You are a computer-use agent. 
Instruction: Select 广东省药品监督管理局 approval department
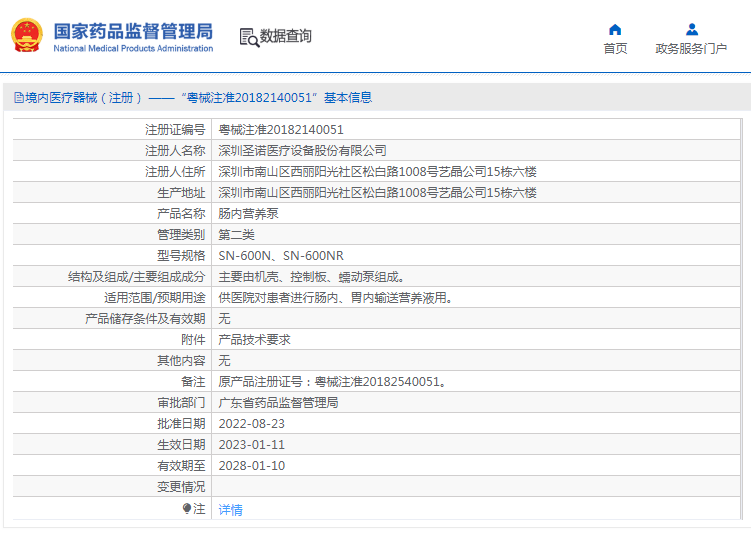278,403
